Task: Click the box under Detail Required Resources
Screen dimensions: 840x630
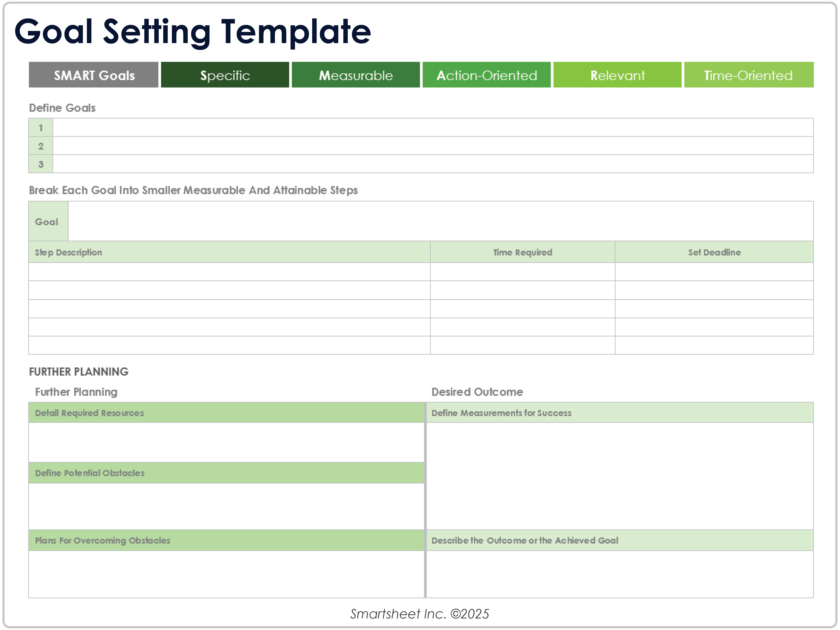Action: click(226, 442)
